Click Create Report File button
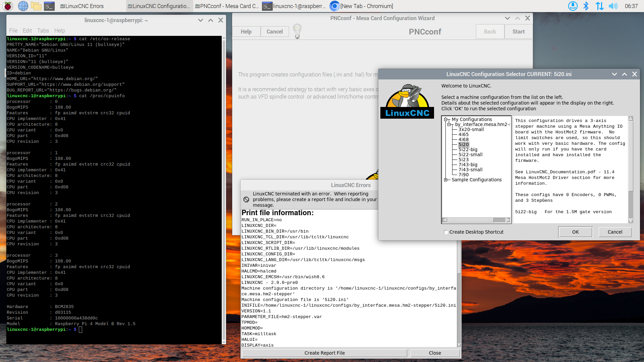Image resolution: width=644 pixels, height=362 pixels. (x=325, y=353)
